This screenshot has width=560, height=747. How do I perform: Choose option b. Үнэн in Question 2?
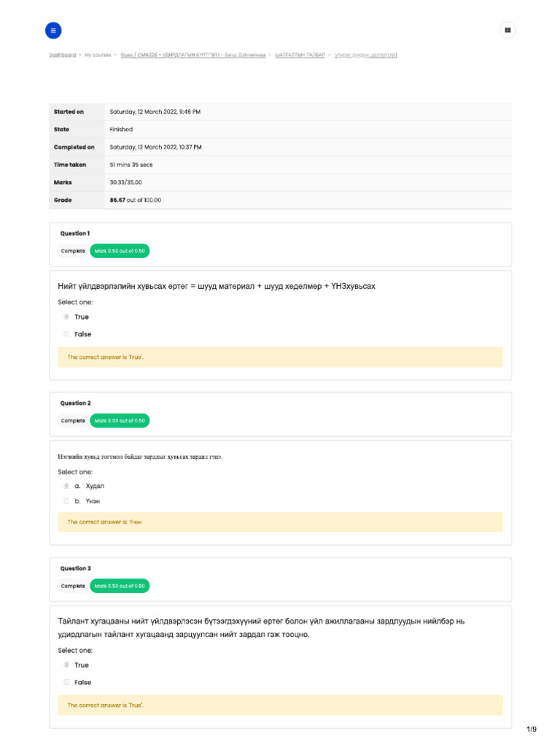click(x=66, y=501)
